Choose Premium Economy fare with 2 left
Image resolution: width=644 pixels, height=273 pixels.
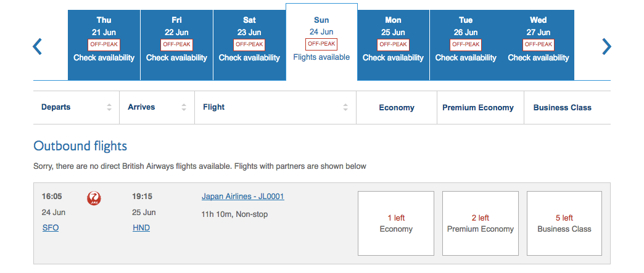tap(481, 223)
